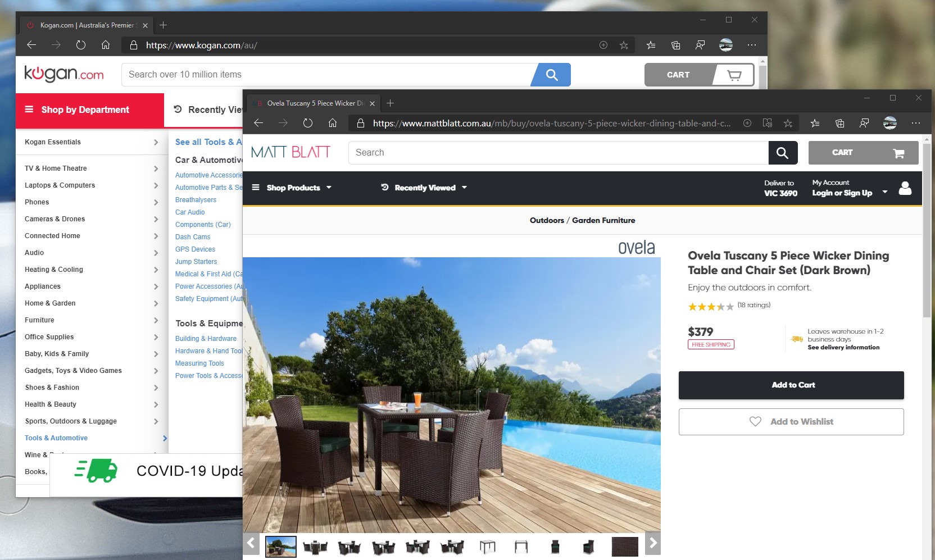Open GPS Devices link on Kogan

coord(195,249)
